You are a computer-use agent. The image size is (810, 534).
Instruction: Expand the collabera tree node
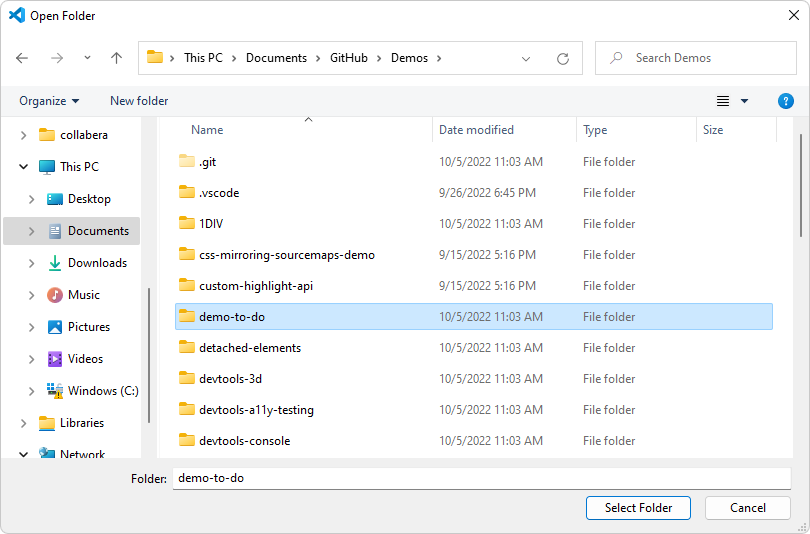(x=23, y=135)
